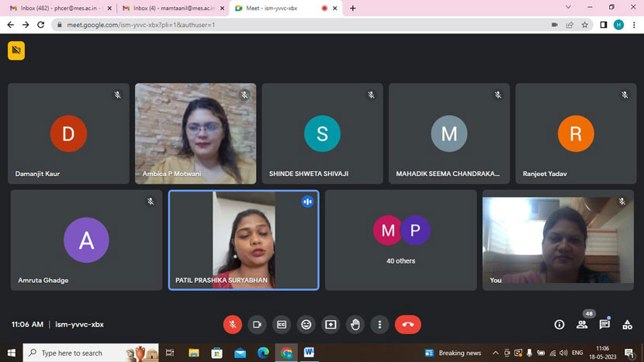This screenshot has height=362, width=644.
Task: Open Microsoft Store from taskbar
Action: click(216, 353)
